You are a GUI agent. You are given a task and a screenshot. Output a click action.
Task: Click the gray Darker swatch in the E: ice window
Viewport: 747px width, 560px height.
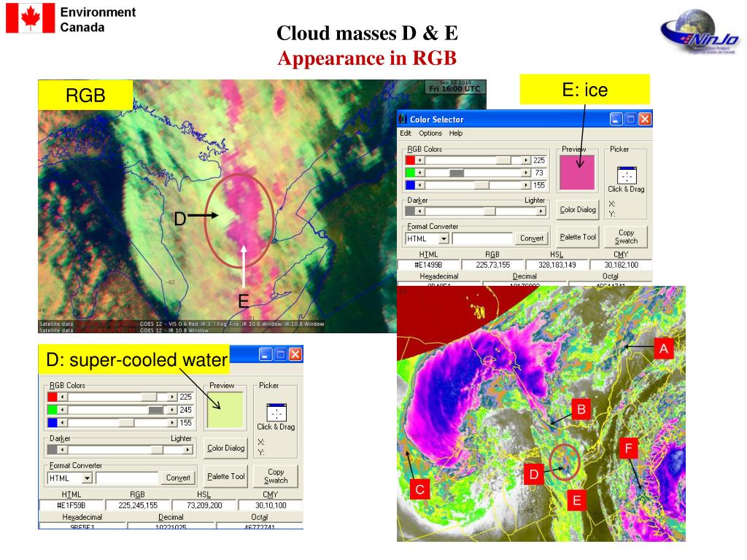tap(410, 211)
